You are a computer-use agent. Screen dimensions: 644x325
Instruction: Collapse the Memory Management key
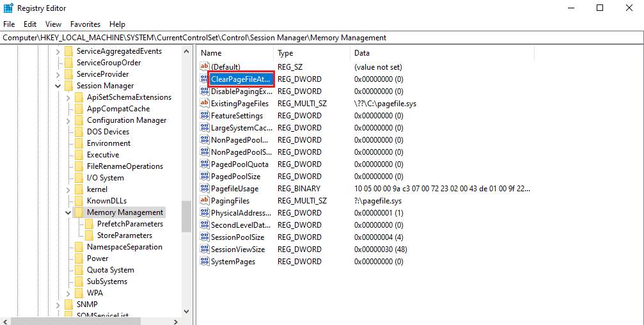[68, 212]
